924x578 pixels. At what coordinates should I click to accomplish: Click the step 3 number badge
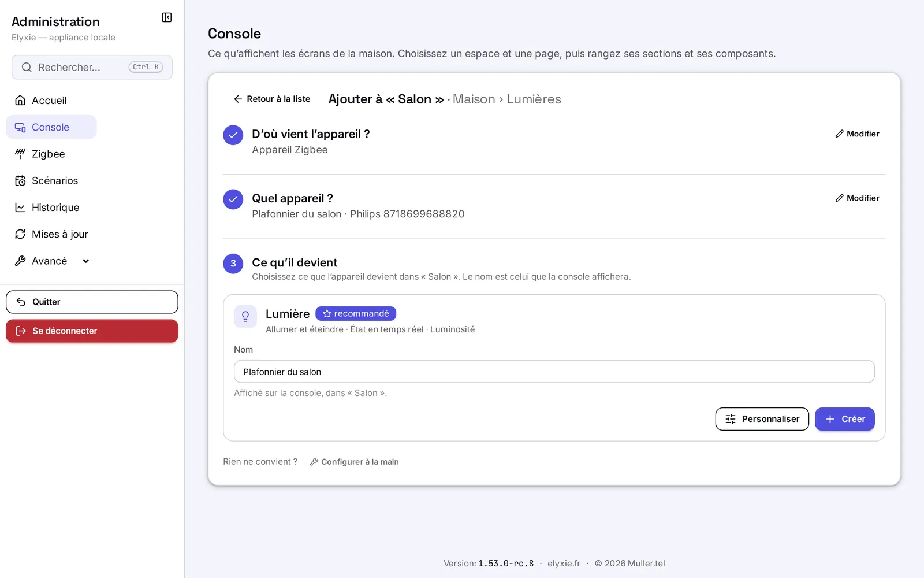(233, 264)
